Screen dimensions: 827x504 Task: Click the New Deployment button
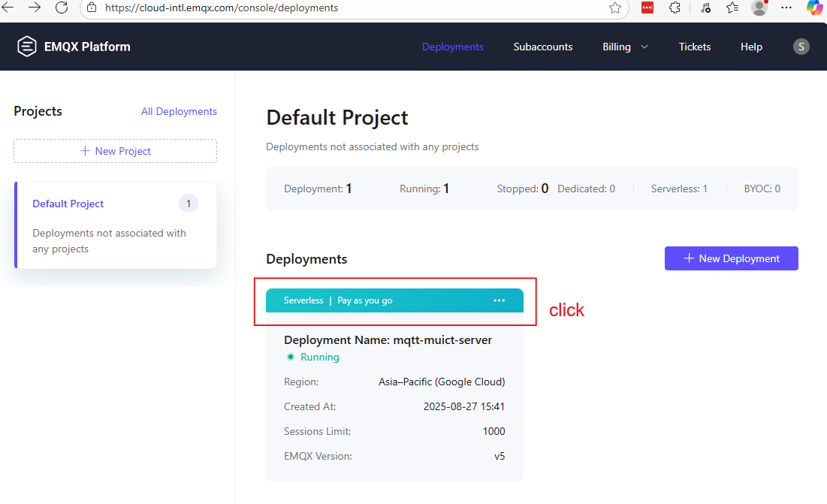point(731,258)
